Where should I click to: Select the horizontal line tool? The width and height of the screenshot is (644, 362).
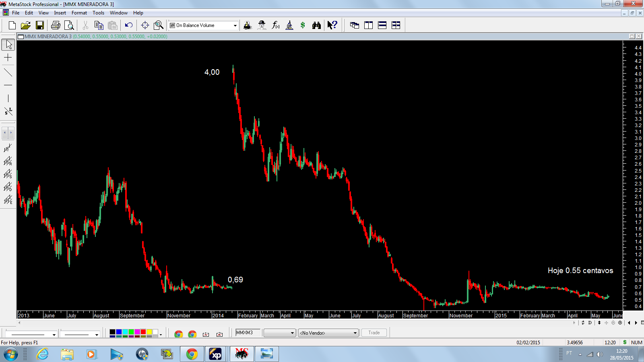pyautogui.click(x=8, y=85)
